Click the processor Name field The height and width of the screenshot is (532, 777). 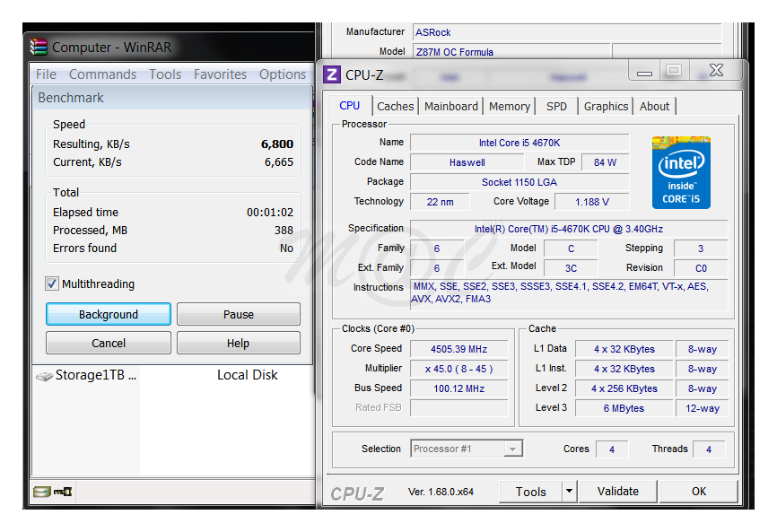click(519, 143)
